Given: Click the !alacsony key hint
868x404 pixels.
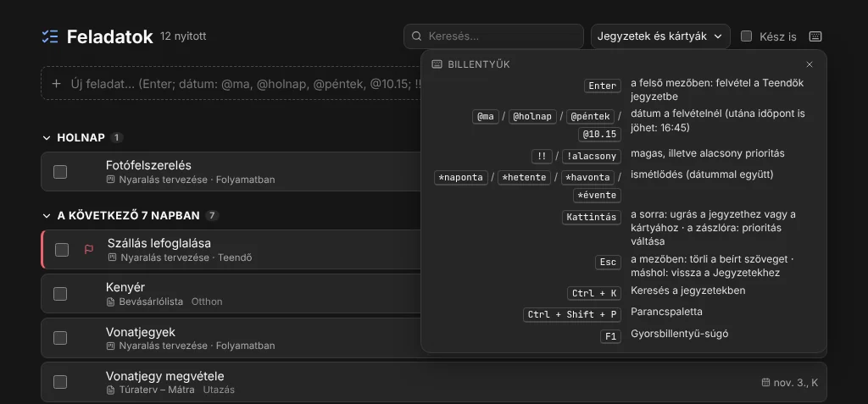Looking at the screenshot, I should pyautogui.click(x=591, y=157).
